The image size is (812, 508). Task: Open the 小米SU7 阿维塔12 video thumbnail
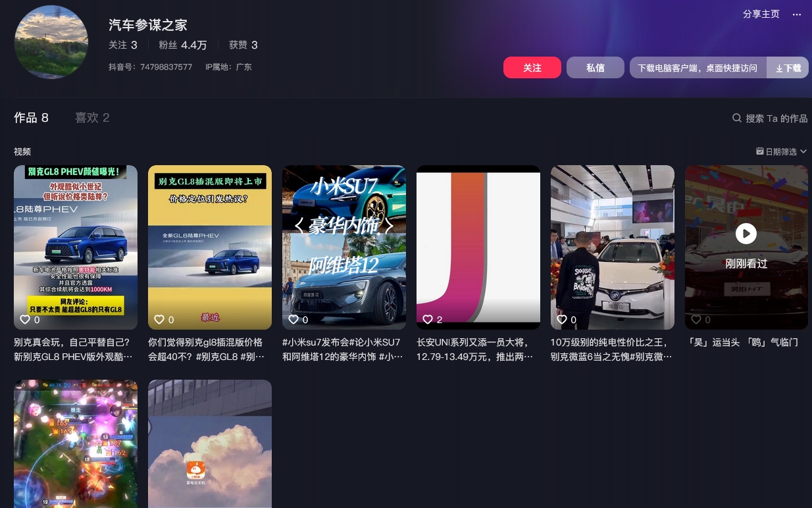tap(344, 247)
